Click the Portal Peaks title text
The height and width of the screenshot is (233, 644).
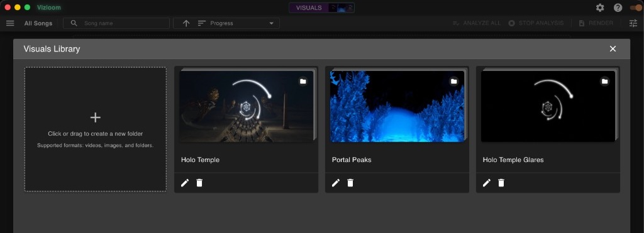[x=352, y=160]
